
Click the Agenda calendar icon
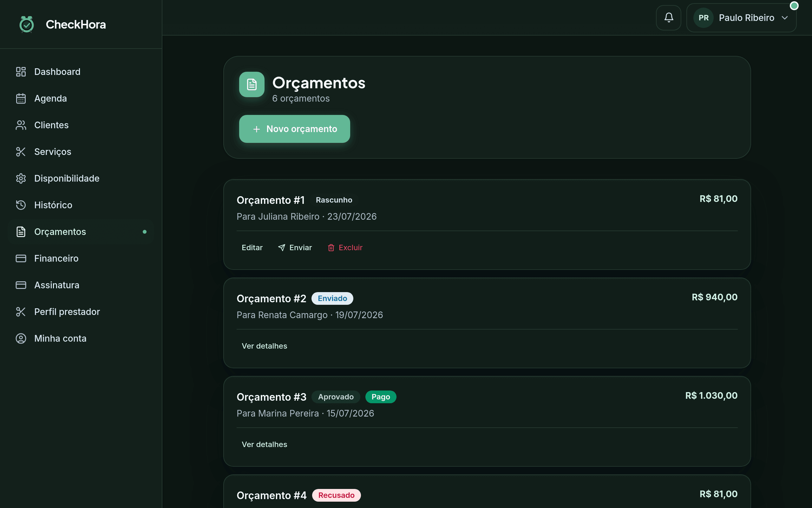click(x=21, y=98)
